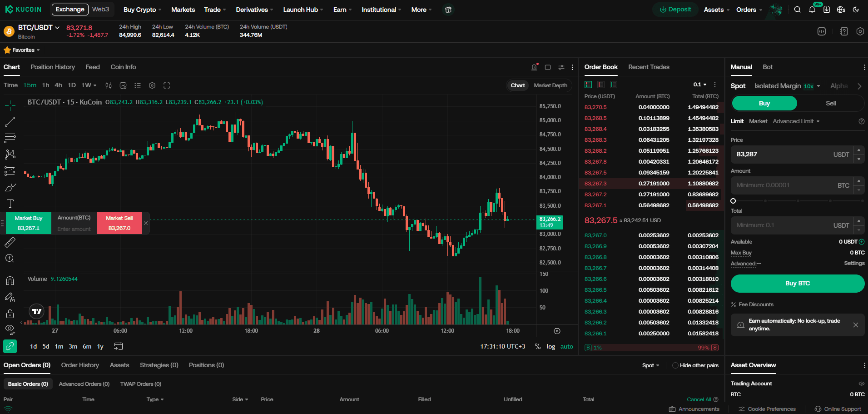This screenshot has width=868, height=414.
Task: Change order book 0.1 price grouping
Action: [700, 85]
